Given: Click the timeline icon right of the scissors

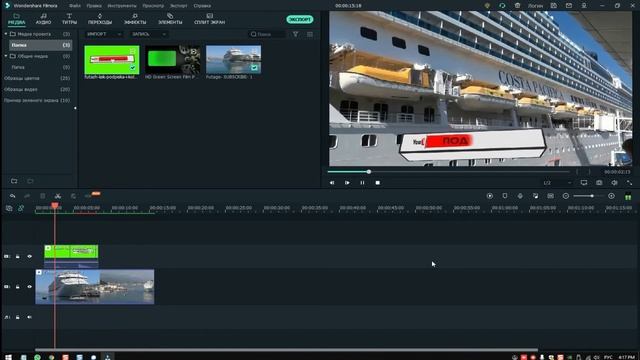Looking at the screenshot, I should tap(73, 196).
